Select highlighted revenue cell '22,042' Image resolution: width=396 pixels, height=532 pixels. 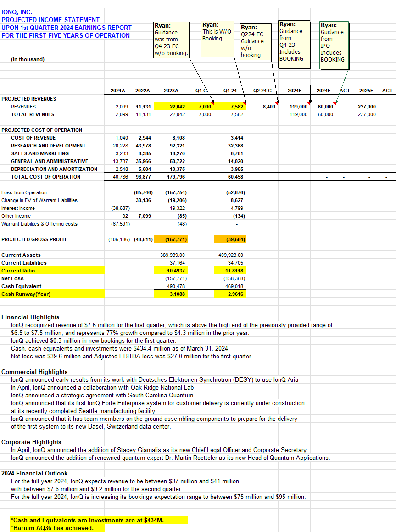click(171, 107)
